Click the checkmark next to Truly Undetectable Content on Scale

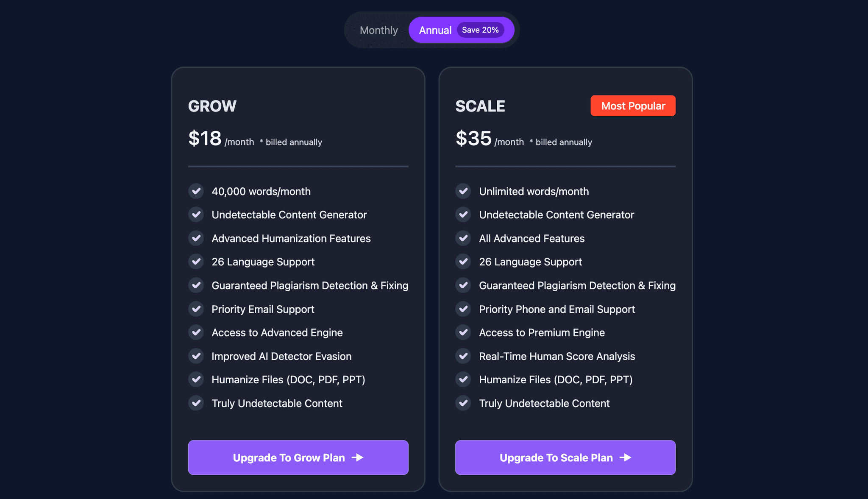(x=463, y=403)
